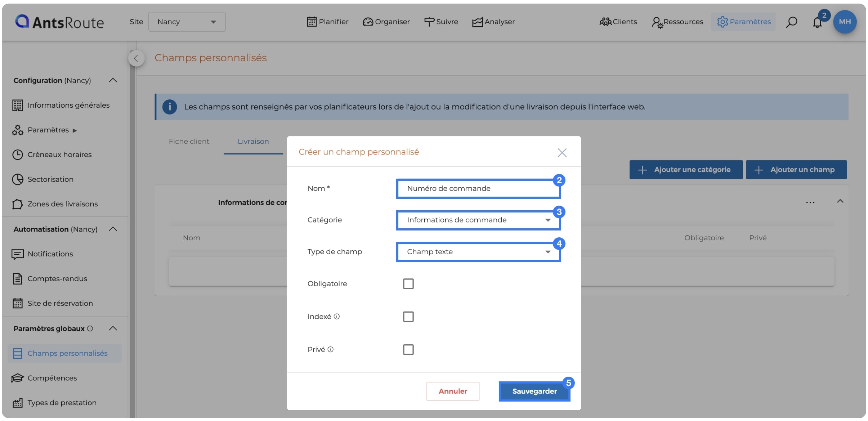Image resolution: width=868 pixels, height=421 pixels.
Task: Switch to the Livraison tab
Action: pyautogui.click(x=253, y=142)
